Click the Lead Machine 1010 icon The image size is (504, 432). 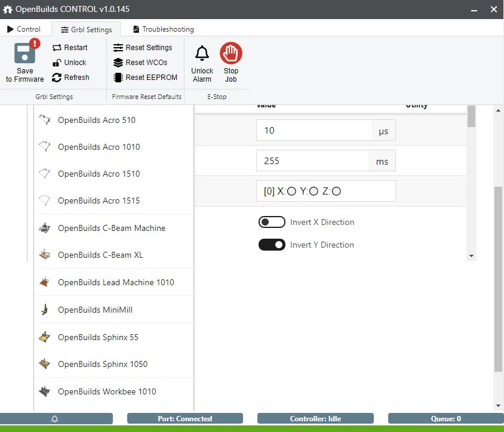click(45, 282)
